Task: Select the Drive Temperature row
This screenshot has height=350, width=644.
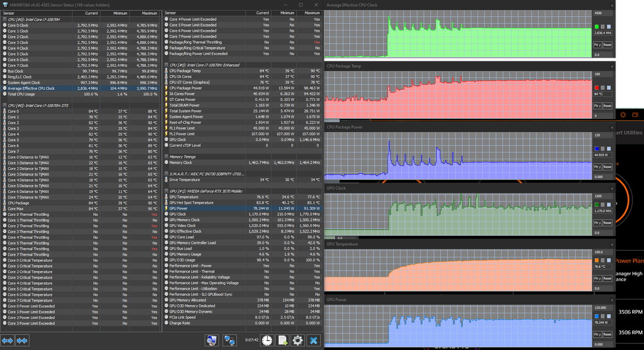Action: 242,180
